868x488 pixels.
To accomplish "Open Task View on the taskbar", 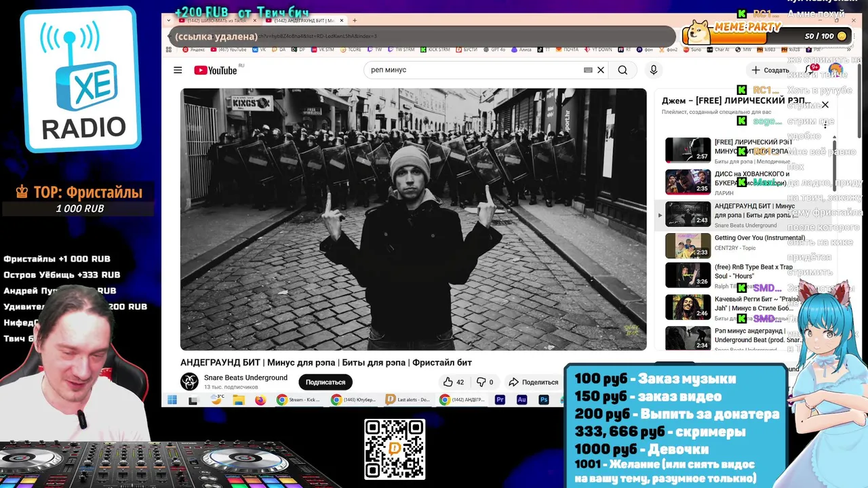I will [x=193, y=401].
